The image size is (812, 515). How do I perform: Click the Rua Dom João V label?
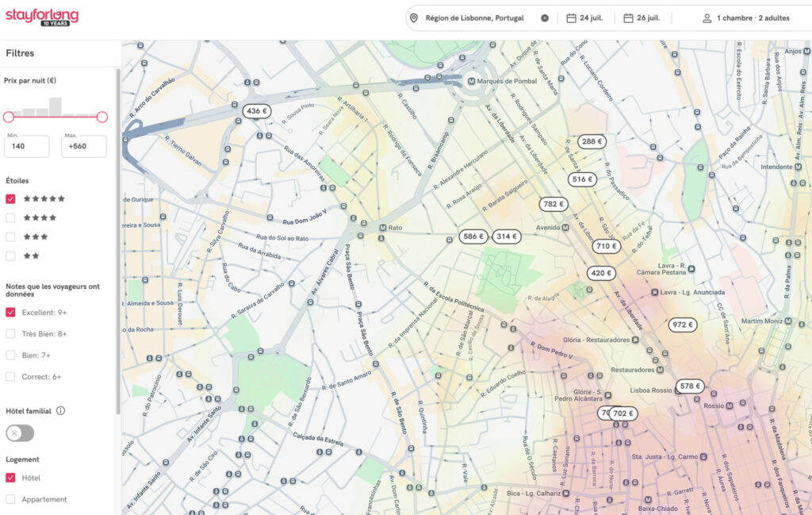304,217
